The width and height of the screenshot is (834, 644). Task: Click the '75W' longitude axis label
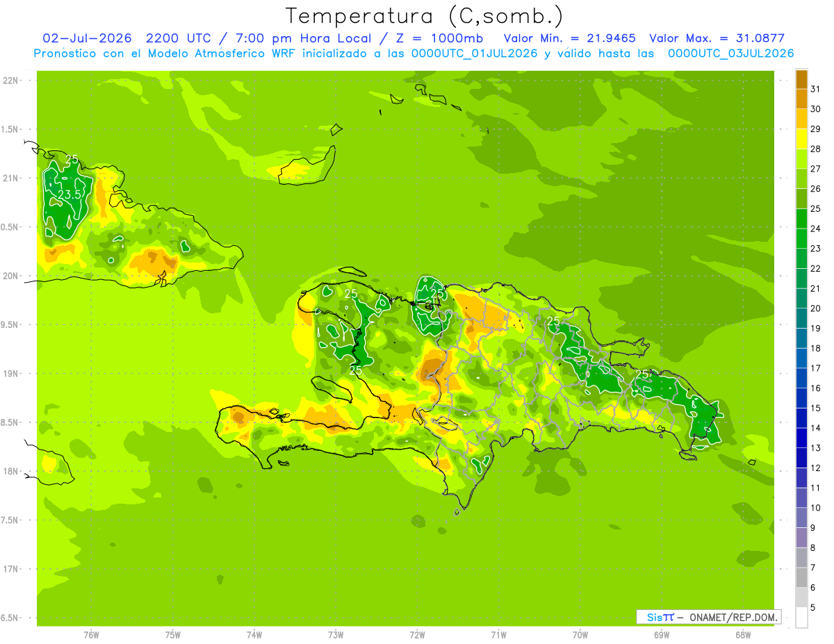click(x=173, y=635)
